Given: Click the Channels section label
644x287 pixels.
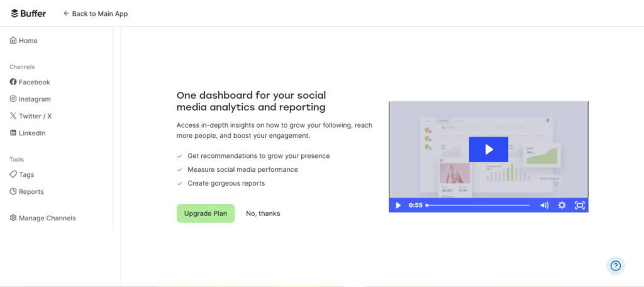Looking at the screenshot, I should (x=22, y=67).
